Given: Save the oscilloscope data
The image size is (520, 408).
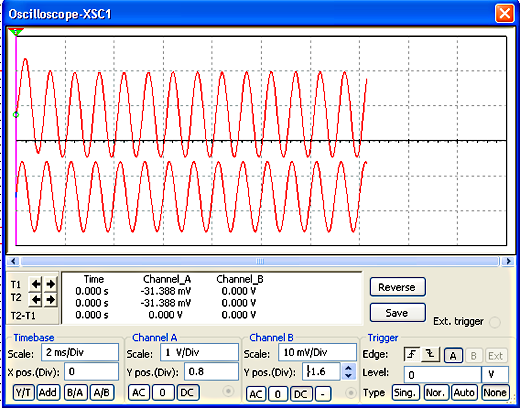Looking at the screenshot, I should 397,313.
